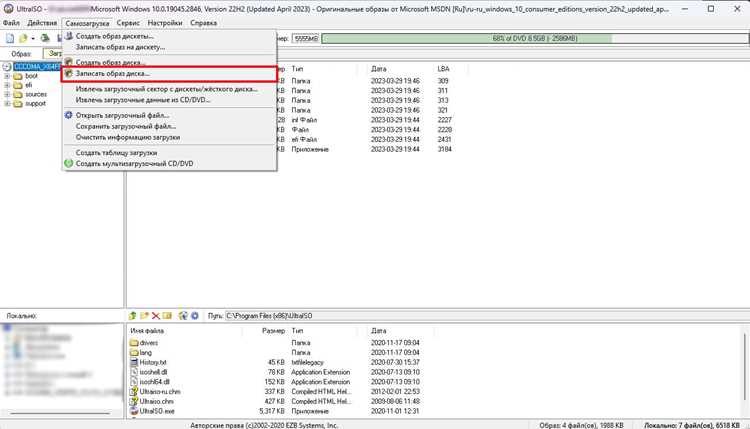Click the local tree horizontal scrollbar
Image resolution: width=750 pixels, height=429 pixels.
[60, 413]
